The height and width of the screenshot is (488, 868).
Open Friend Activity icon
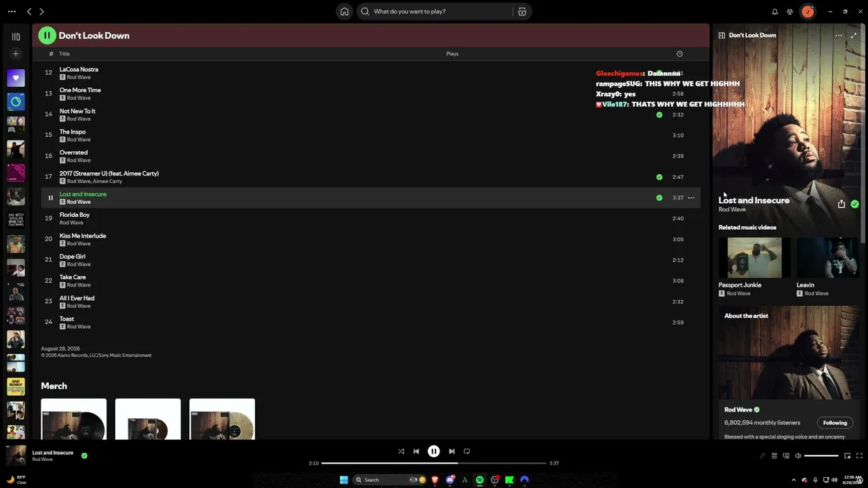tap(790, 12)
